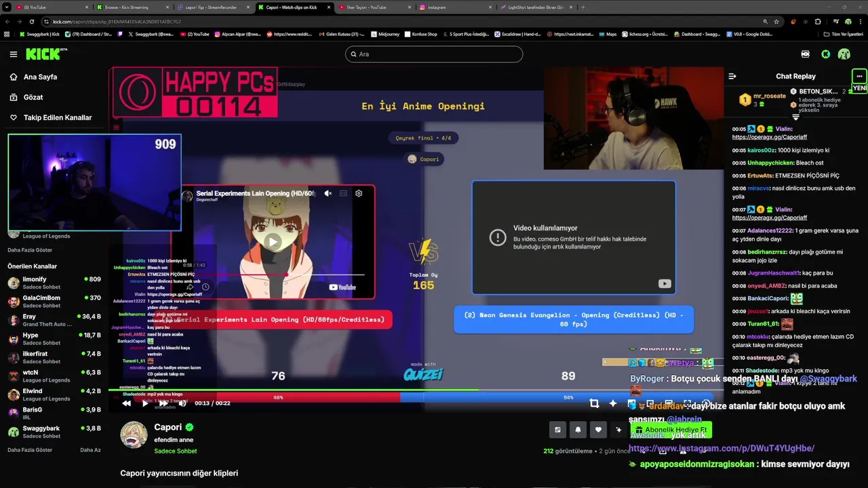
Task: Click the heart follow button under video
Action: (x=598, y=430)
